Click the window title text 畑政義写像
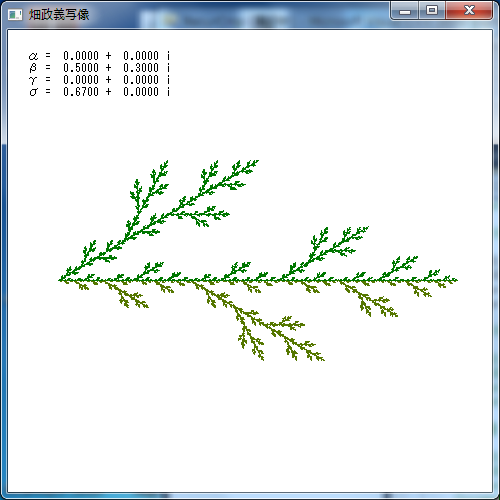Viewport: 500px width, 500px height. pyautogui.click(x=59, y=15)
